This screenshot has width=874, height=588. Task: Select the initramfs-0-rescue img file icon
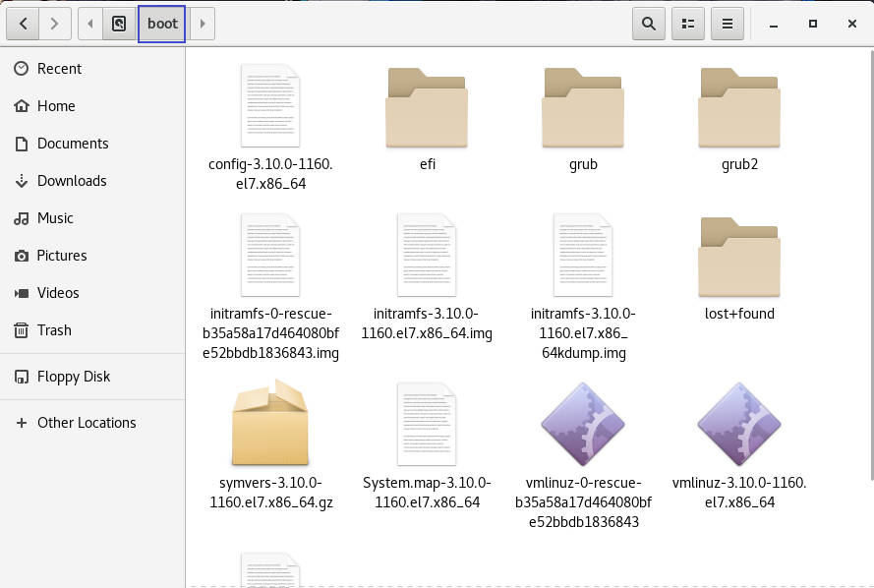270,256
